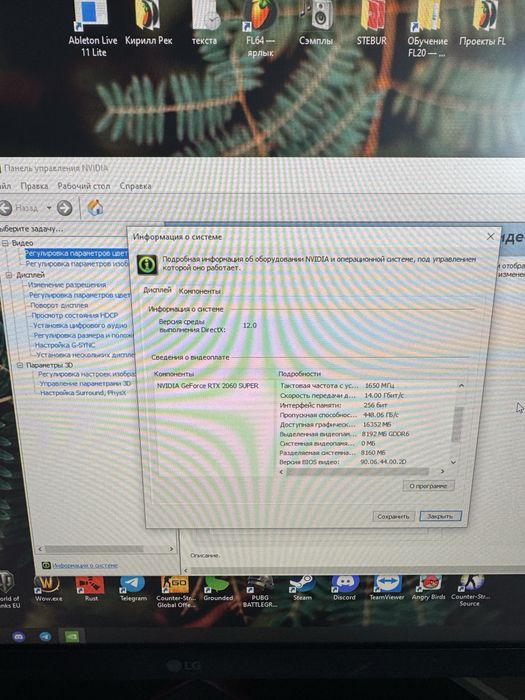Click the task pane horizontal scroll-right arrow
The width and height of the screenshot is (525, 700).
(x=171, y=549)
